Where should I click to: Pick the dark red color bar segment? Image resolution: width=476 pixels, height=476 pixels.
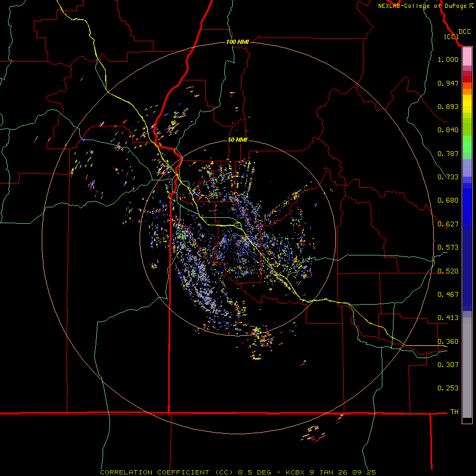pyautogui.click(x=467, y=79)
